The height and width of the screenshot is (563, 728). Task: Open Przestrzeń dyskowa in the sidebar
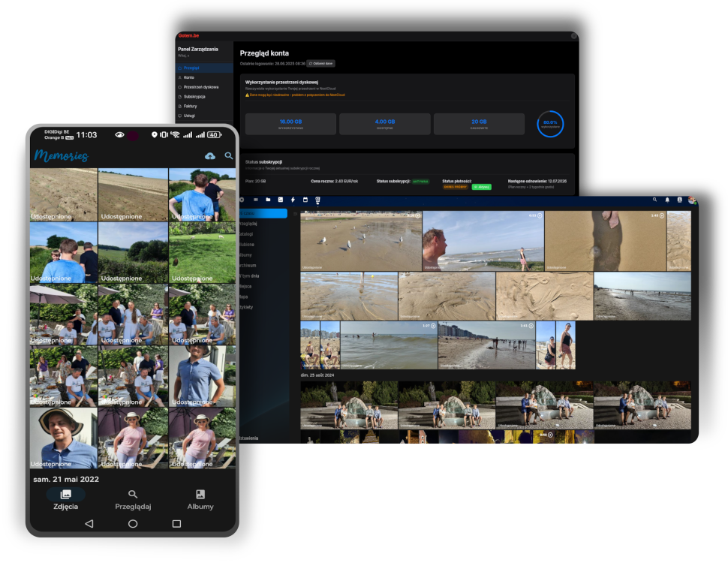click(x=200, y=87)
